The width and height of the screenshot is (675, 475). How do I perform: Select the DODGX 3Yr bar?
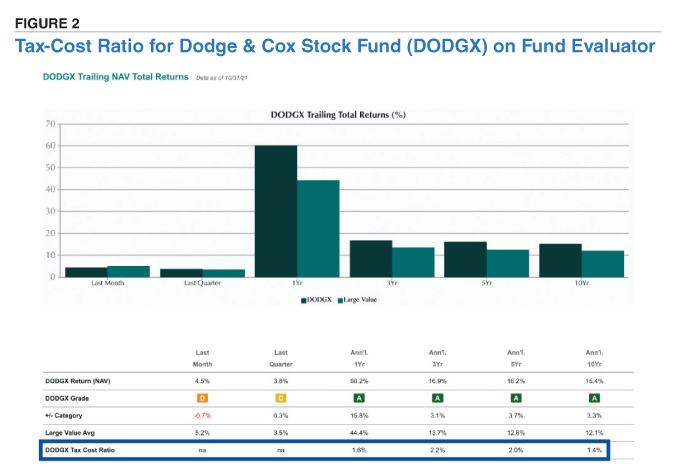coord(371,258)
